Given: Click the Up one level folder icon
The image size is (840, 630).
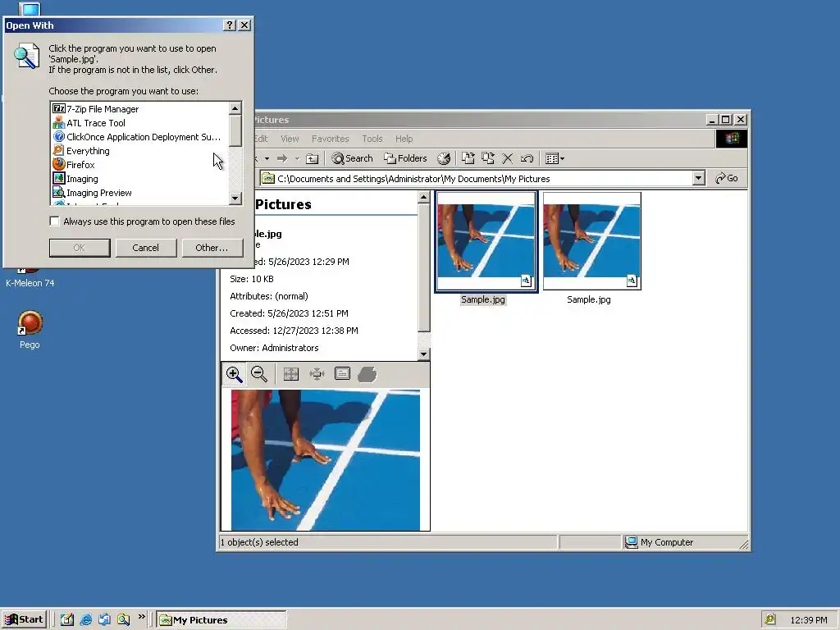Looking at the screenshot, I should (313, 158).
